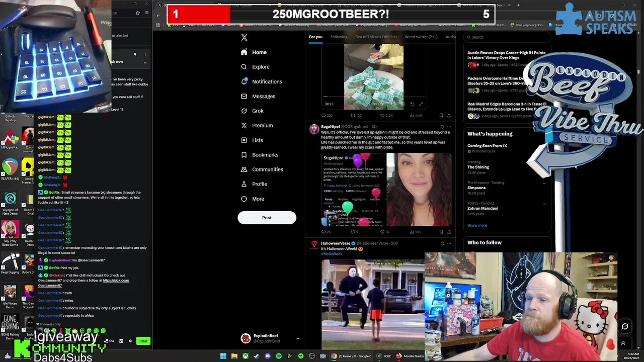Open Zohran Mamdani trending topic
This screenshot has width=644, height=362.
click(x=482, y=208)
